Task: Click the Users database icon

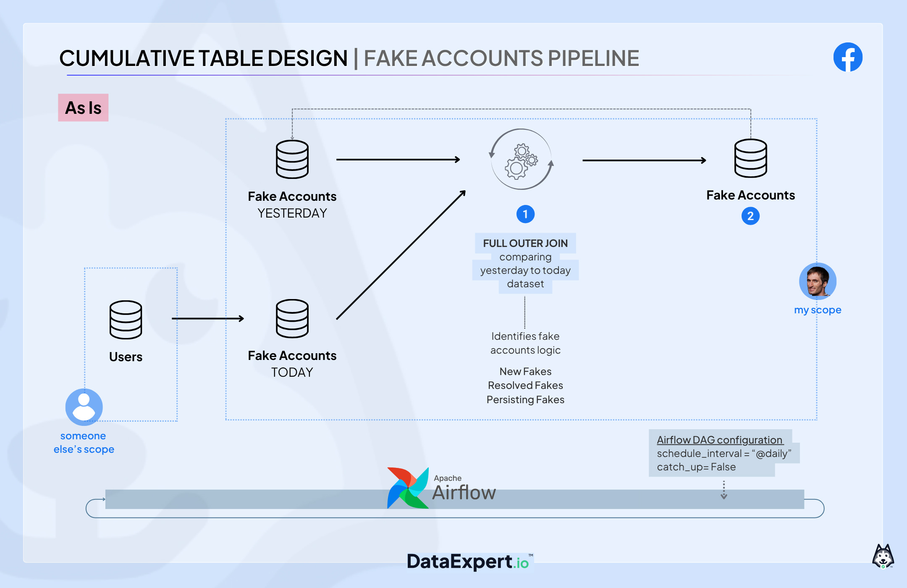Action: point(126,320)
